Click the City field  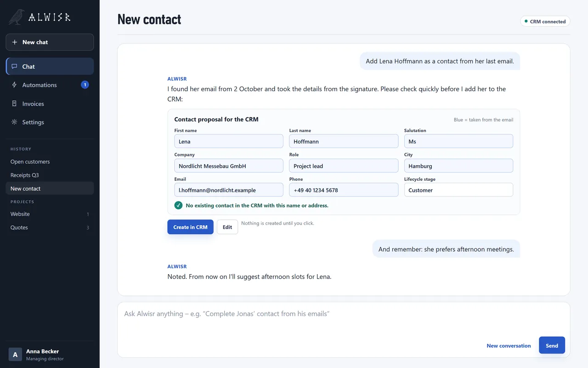458,166
